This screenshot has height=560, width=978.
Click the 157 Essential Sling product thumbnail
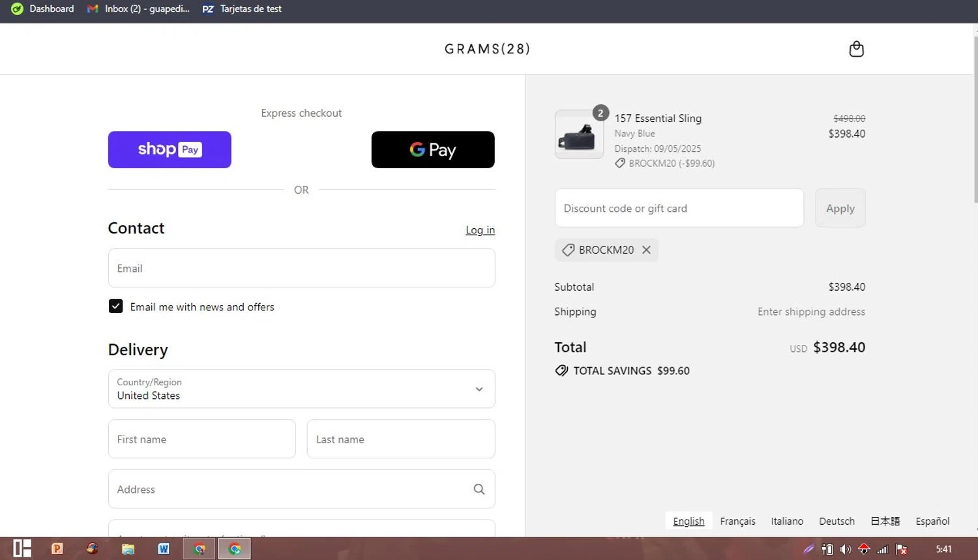pyautogui.click(x=579, y=134)
